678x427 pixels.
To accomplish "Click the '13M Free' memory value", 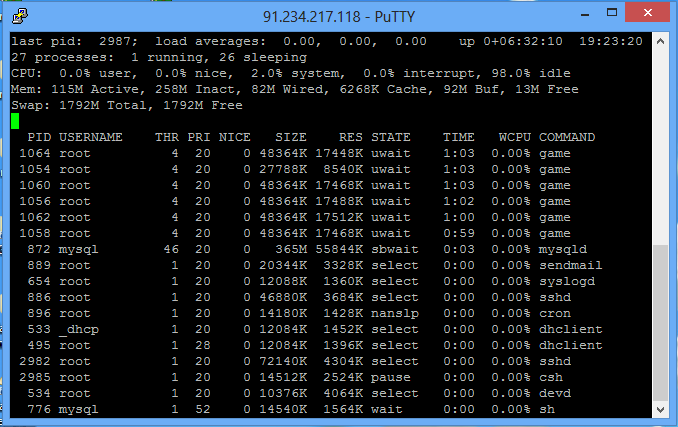I will (547, 89).
